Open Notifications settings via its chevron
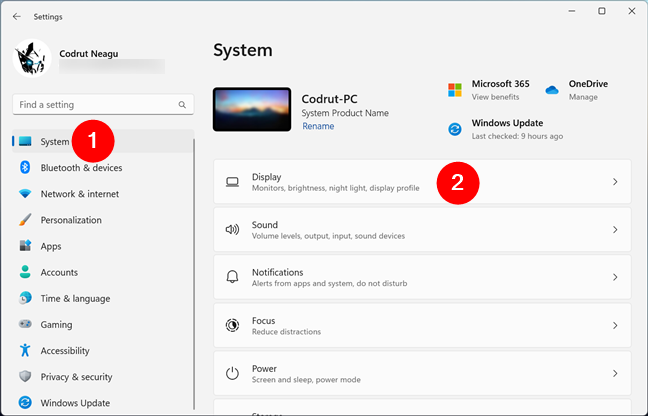The image size is (648, 416). [615, 277]
